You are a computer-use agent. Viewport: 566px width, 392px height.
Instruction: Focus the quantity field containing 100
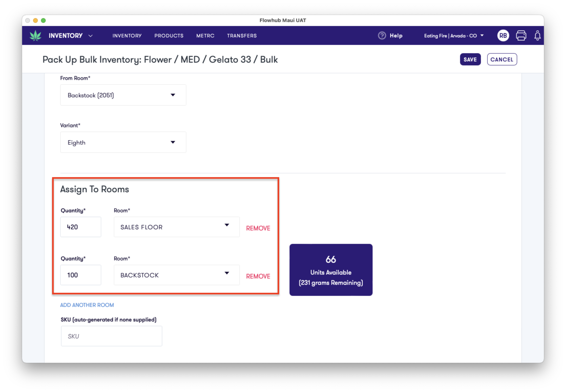tap(81, 275)
